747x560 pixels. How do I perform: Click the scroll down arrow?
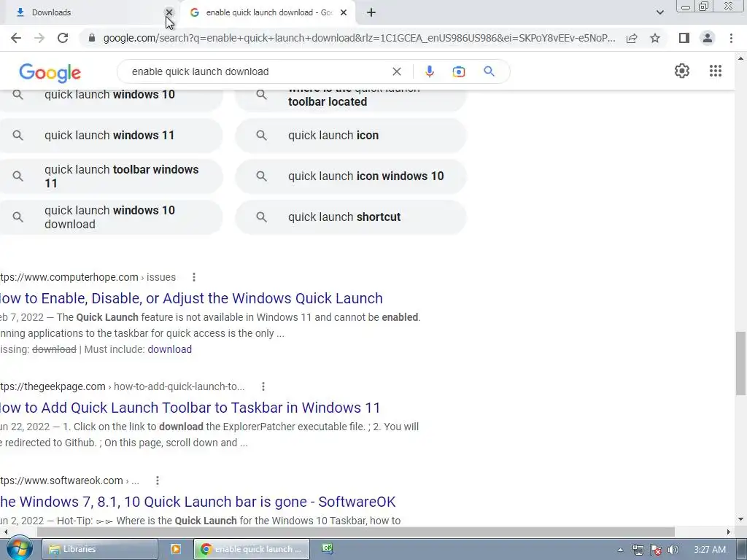740,519
